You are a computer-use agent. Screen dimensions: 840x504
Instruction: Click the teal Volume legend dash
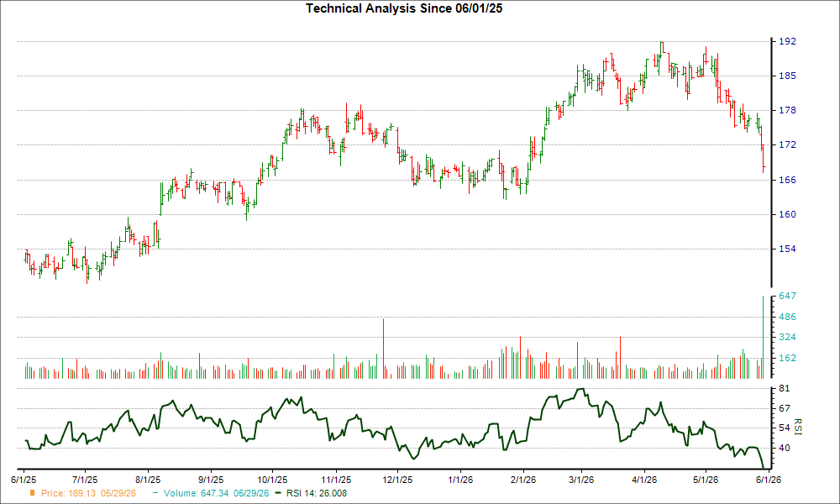pos(155,493)
